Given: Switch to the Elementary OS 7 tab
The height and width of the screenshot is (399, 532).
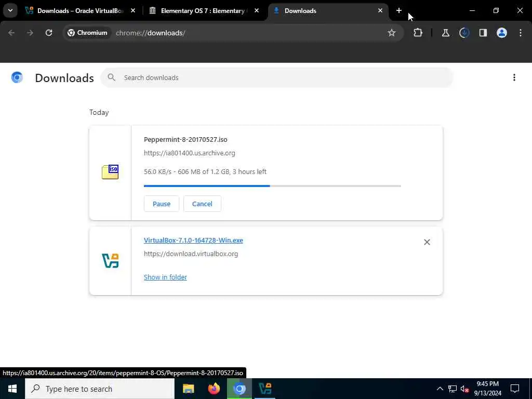Looking at the screenshot, I should [x=203, y=11].
